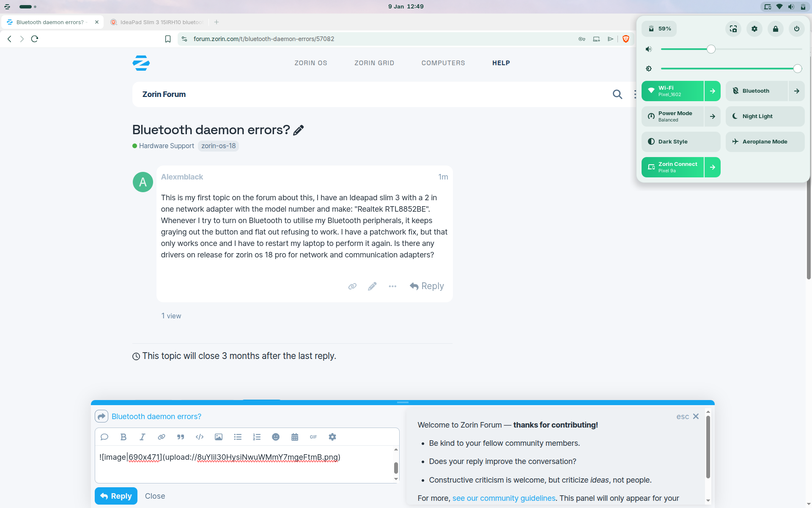Viewport: 812px width, 508px height.
Task: Open the emoji picker in composer toolbar
Action: [x=276, y=437]
